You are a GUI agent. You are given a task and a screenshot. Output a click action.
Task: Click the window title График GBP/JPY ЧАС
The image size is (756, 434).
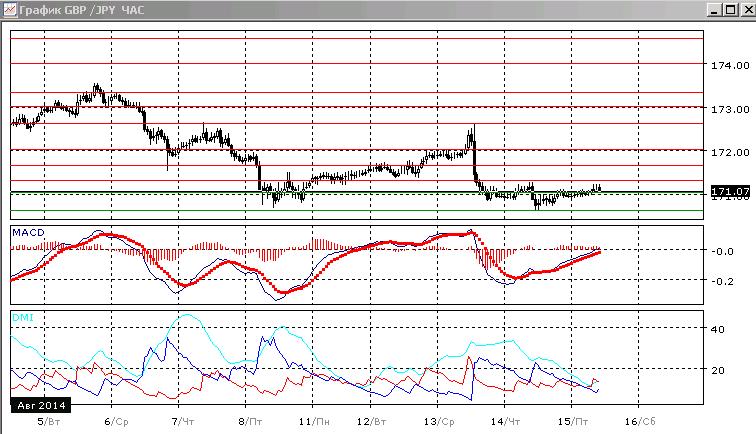click(x=81, y=10)
